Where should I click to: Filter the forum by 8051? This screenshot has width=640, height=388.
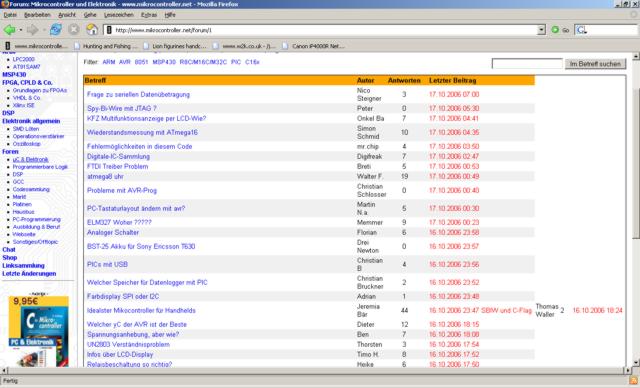click(x=141, y=62)
